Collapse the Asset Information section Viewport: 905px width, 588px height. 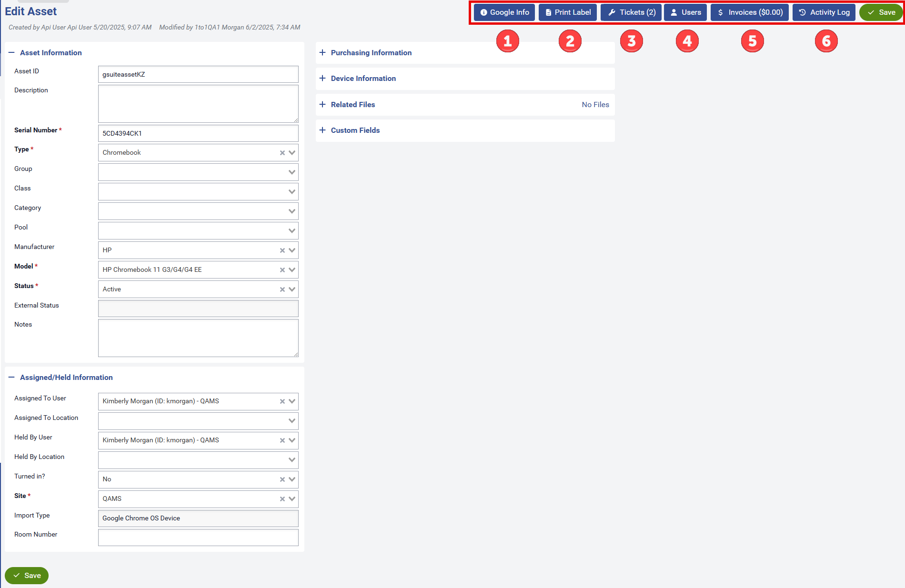click(12, 53)
